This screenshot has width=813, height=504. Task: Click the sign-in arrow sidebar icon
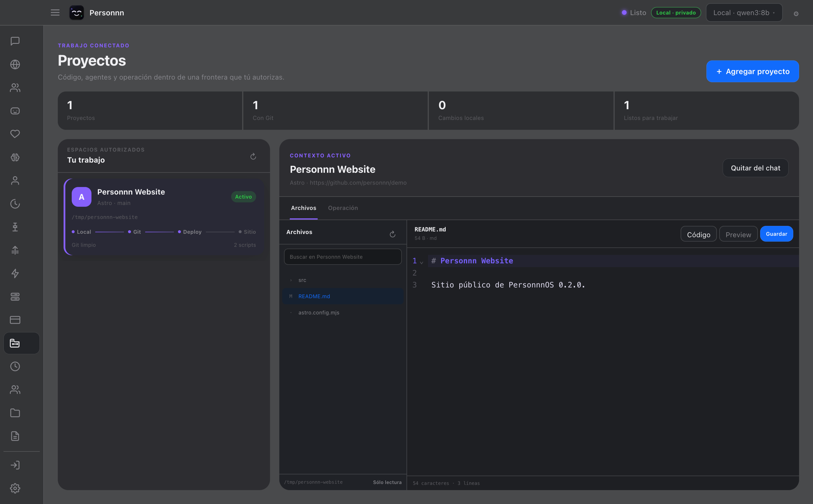pos(15,465)
